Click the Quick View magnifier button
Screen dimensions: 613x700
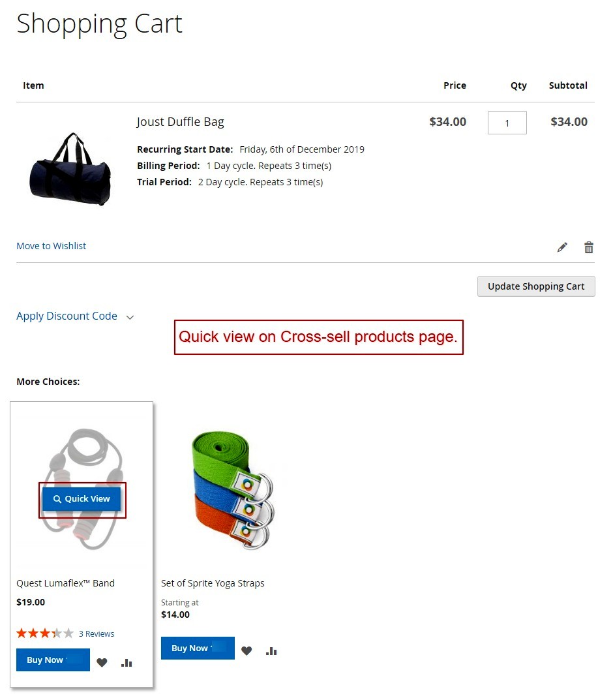(x=82, y=499)
